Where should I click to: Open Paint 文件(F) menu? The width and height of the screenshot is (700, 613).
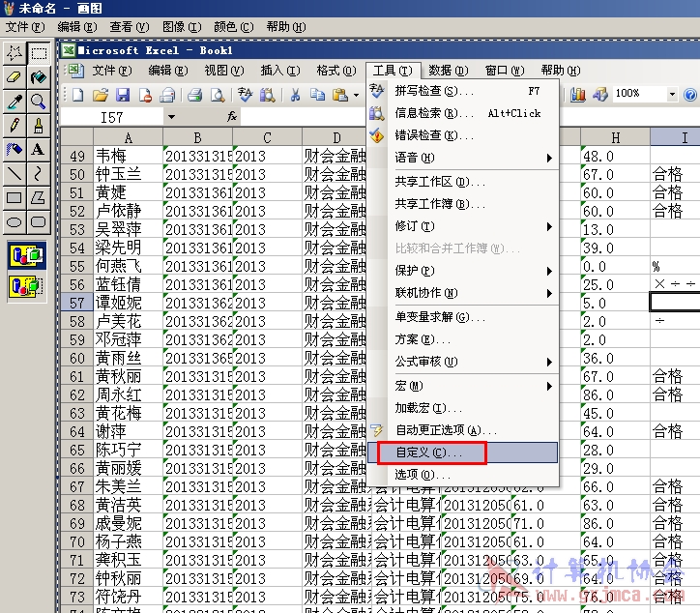24,27
